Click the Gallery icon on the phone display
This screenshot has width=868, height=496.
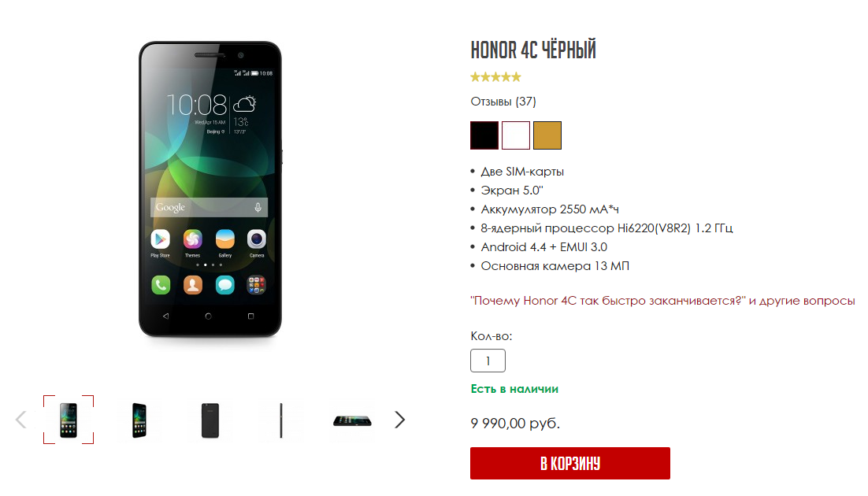[224, 239]
